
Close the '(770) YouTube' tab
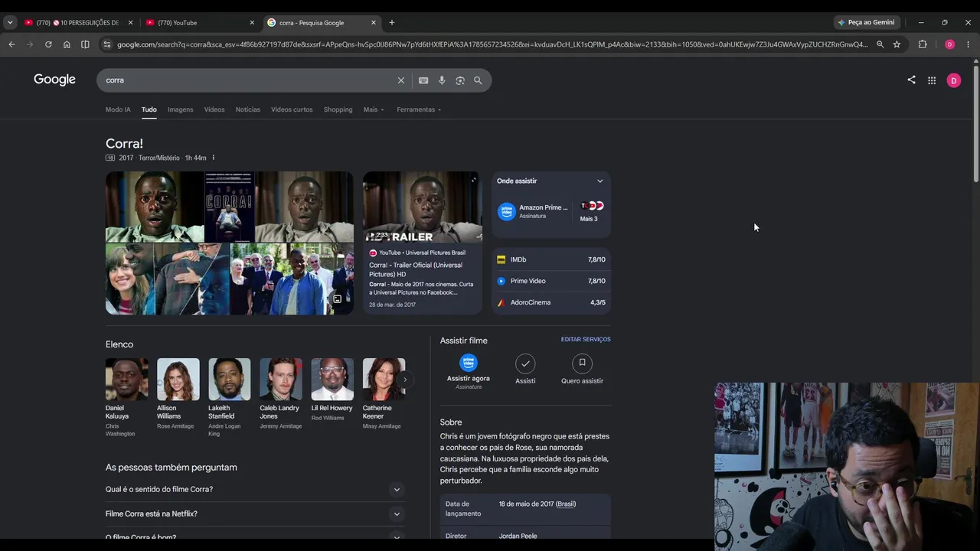pyautogui.click(x=252, y=23)
